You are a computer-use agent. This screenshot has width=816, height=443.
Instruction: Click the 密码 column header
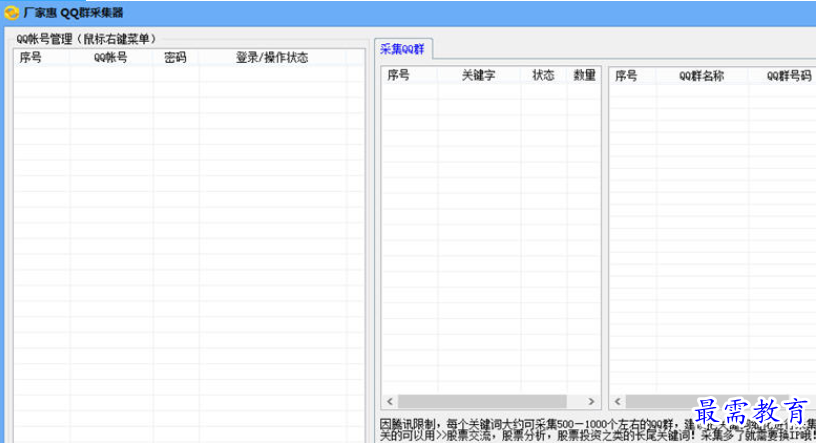pyautogui.click(x=175, y=57)
